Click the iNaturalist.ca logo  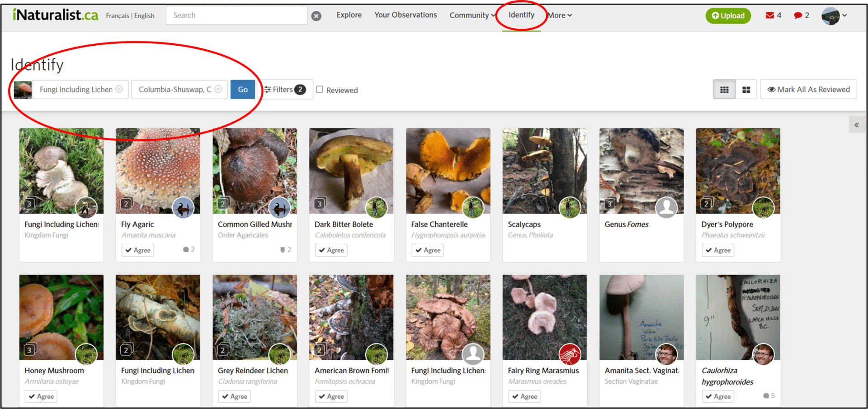pyautogui.click(x=55, y=14)
